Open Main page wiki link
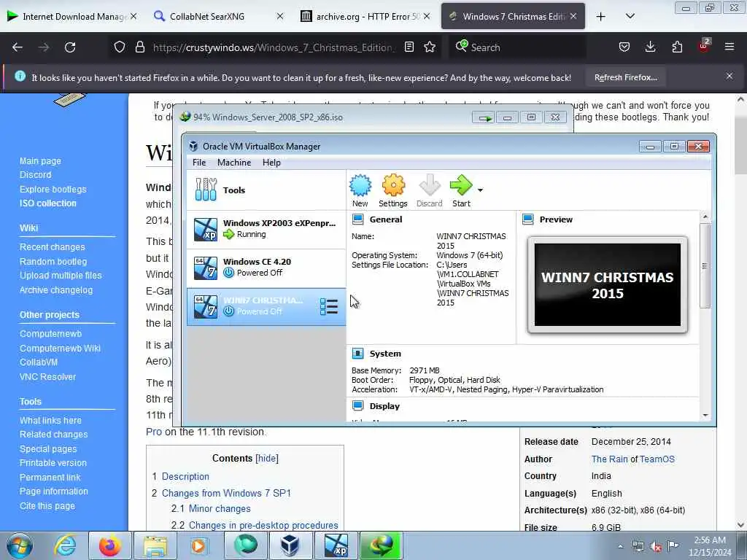The height and width of the screenshot is (560, 747). click(40, 161)
